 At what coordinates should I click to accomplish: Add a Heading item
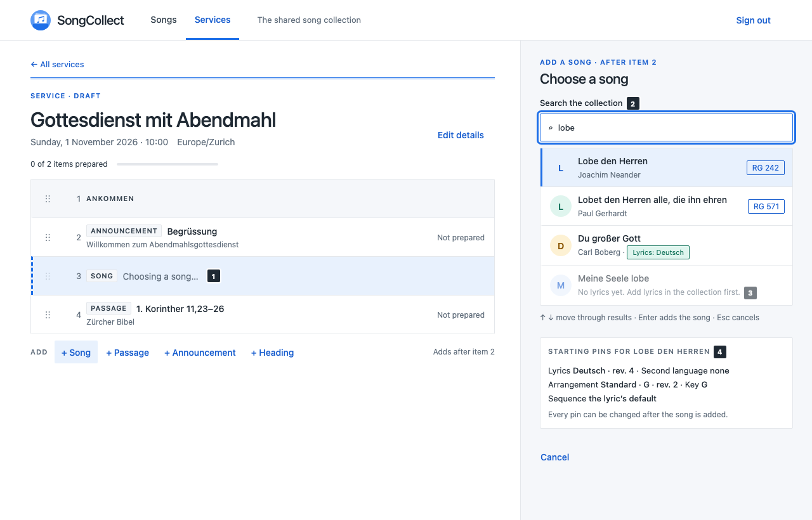[x=272, y=353]
